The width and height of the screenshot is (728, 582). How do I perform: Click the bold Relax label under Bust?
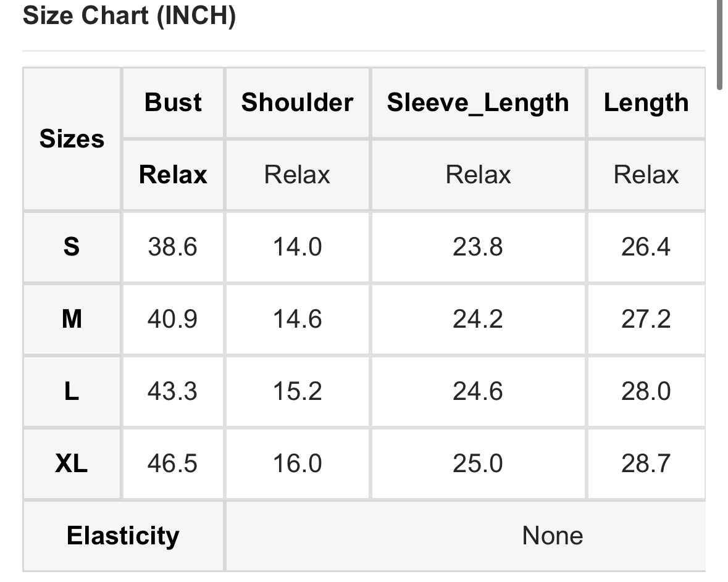pos(173,175)
